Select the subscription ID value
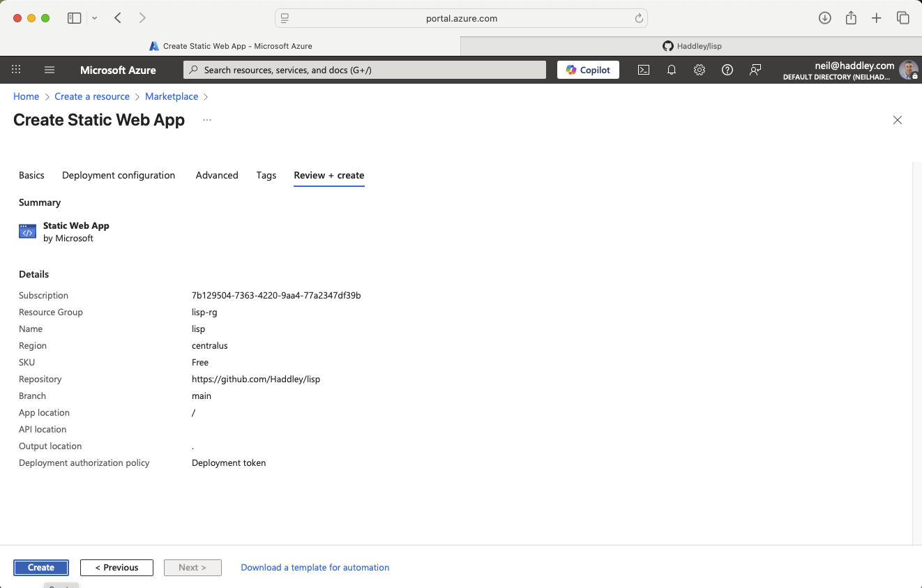This screenshot has height=588, width=922. [x=276, y=296]
